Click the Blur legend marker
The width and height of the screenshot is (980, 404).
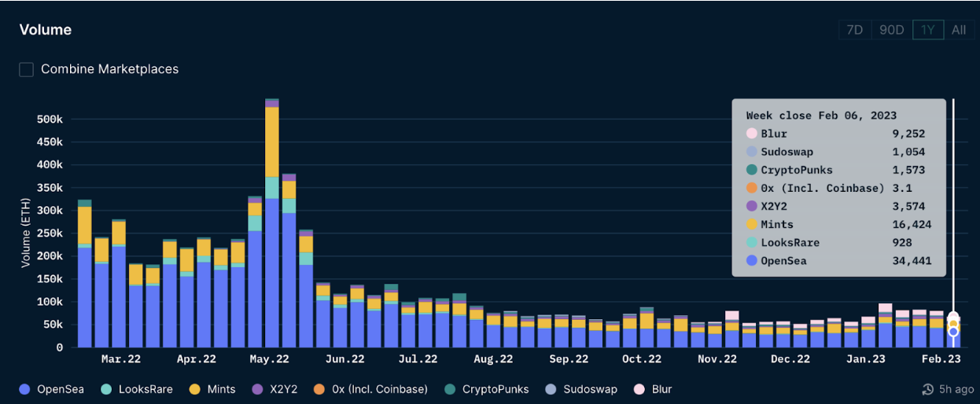coord(639,389)
